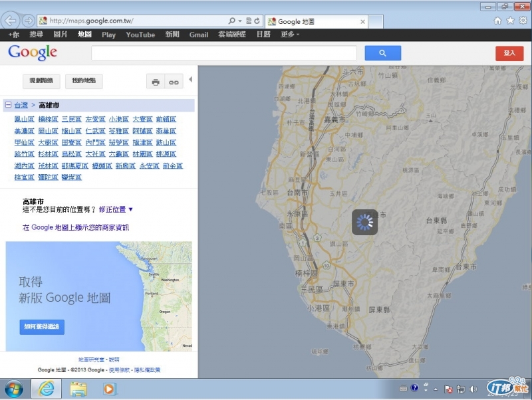
Task: Focus the Google Maps search box
Action: click(224, 53)
